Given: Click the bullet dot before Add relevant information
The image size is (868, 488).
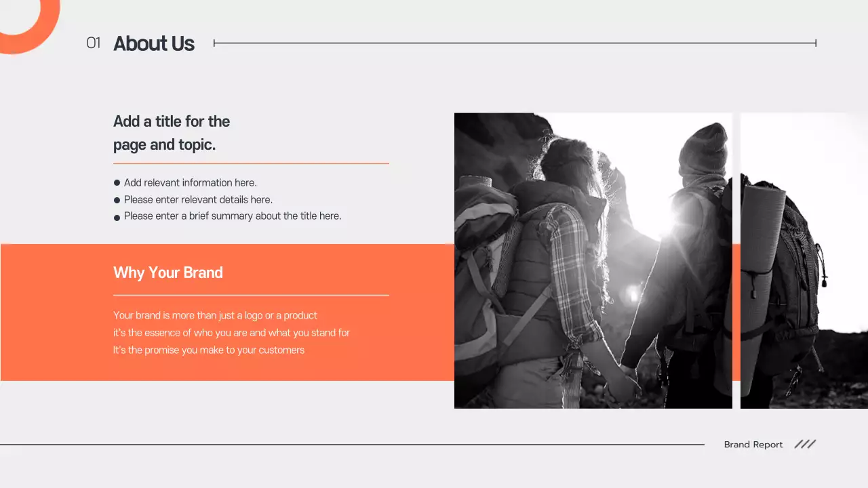Looking at the screenshot, I should click(117, 182).
